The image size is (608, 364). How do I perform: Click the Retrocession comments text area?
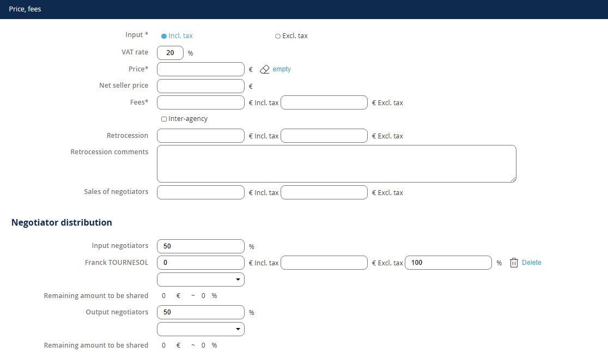pyautogui.click(x=336, y=163)
